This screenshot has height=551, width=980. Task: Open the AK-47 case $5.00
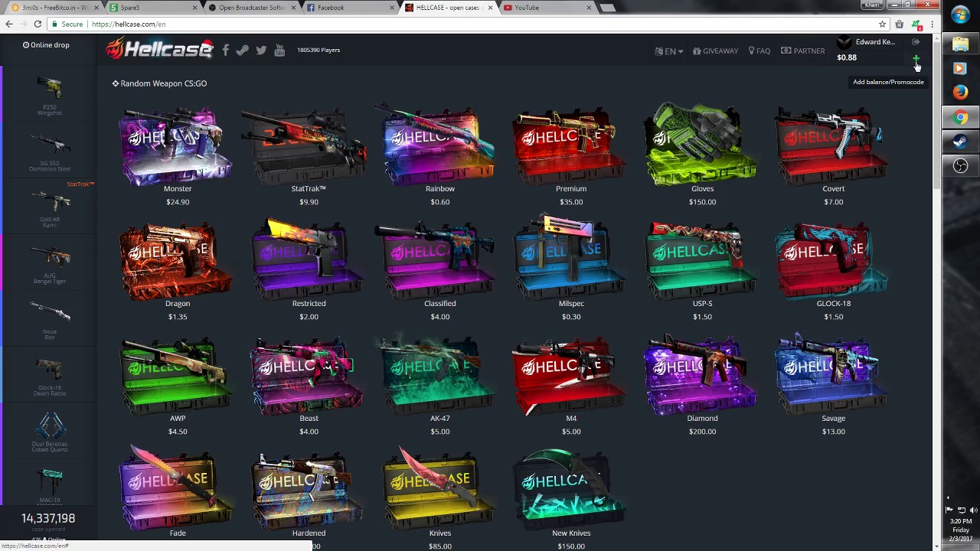point(439,386)
